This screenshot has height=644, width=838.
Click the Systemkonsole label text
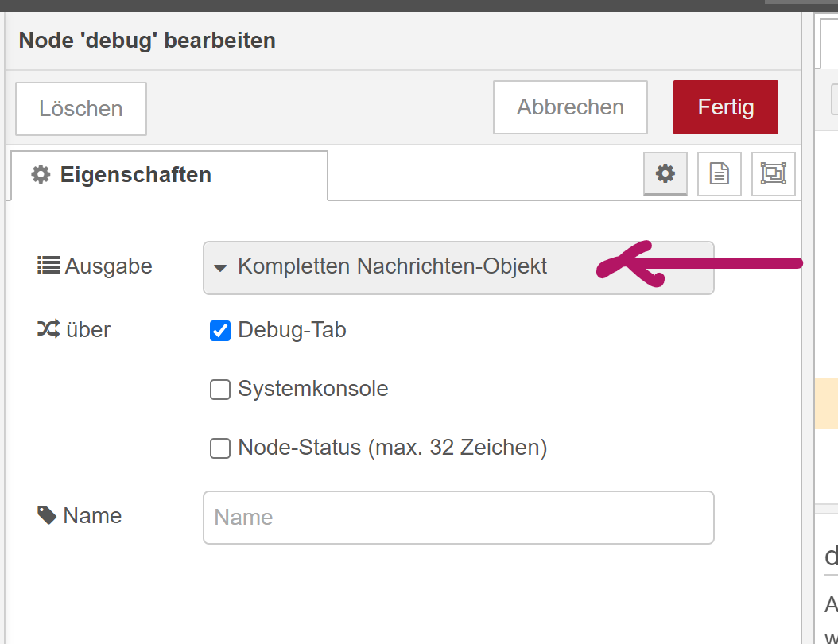tap(313, 390)
